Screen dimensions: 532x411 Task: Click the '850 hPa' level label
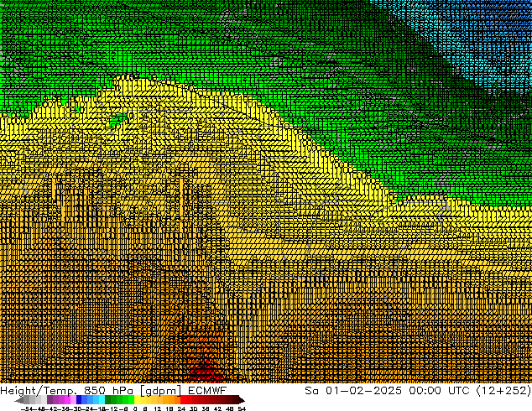coord(108,391)
